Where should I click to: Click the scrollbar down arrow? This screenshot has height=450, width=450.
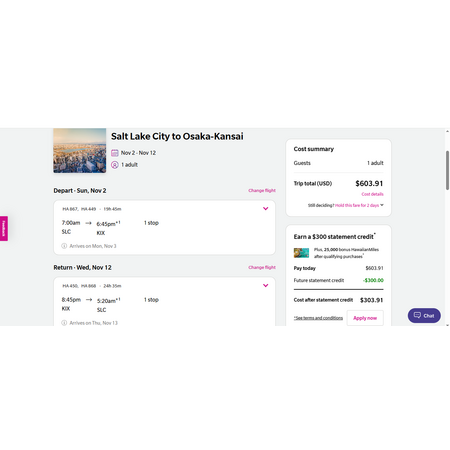pos(447,325)
